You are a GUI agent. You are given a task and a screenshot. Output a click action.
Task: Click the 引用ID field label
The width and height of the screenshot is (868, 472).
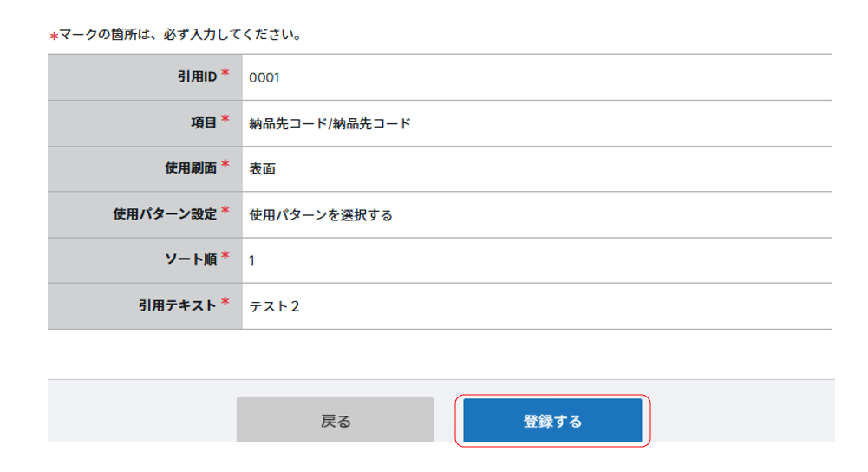click(197, 77)
